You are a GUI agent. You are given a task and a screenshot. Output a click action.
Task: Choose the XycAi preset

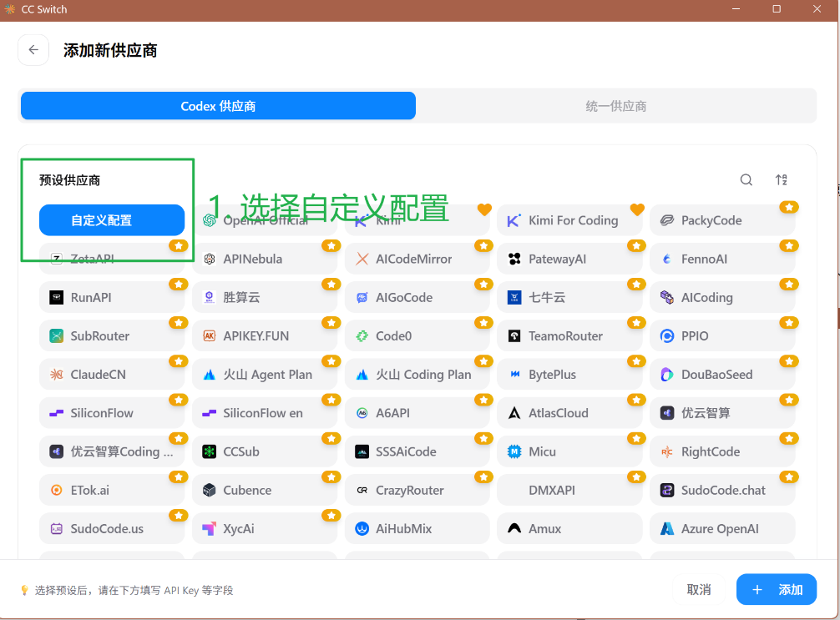[265, 528]
